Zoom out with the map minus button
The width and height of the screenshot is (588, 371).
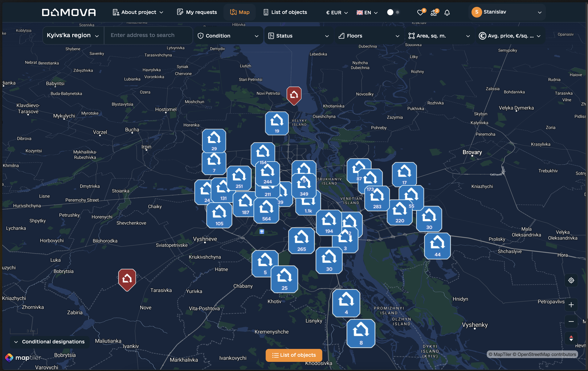[571, 321]
